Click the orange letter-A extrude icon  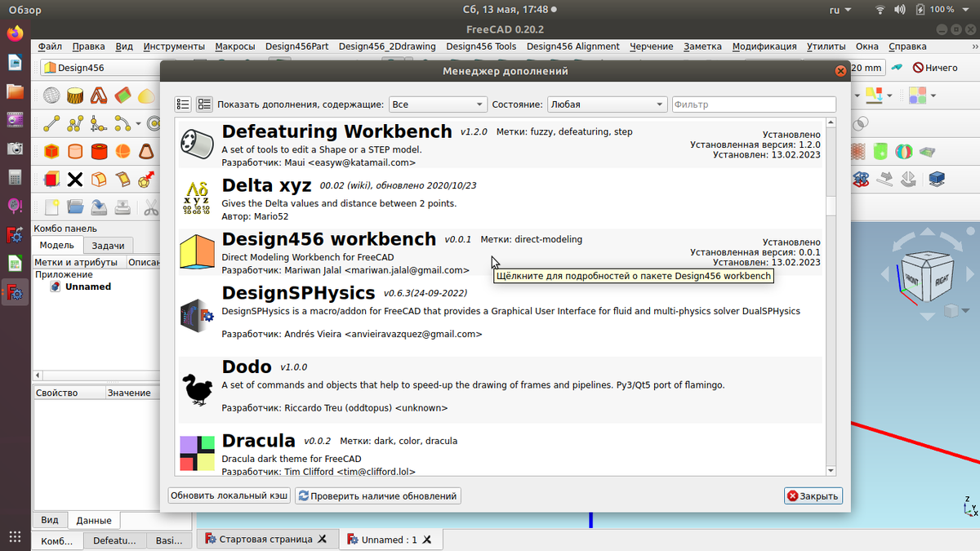pos(99,96)
